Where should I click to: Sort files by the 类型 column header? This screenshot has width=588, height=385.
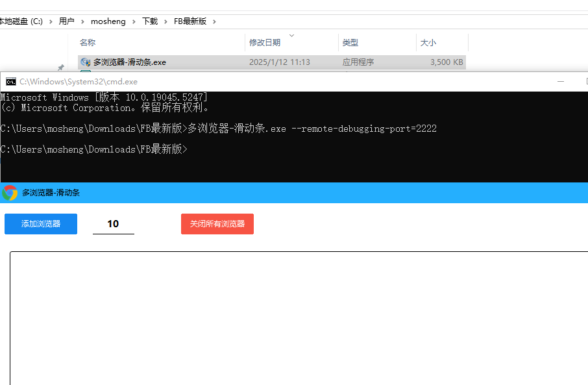tap(350, 42)
